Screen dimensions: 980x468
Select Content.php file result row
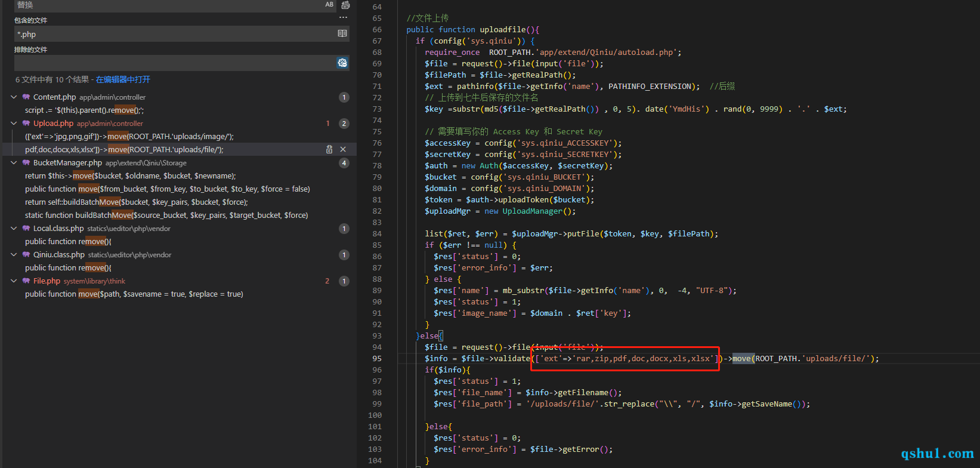click(x=179, y=97)
